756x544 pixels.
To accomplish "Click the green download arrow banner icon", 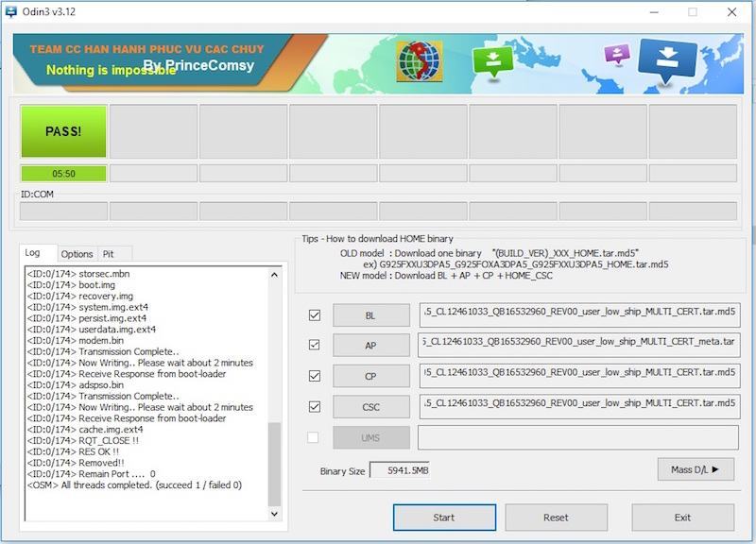I will (x=492, y=61).
